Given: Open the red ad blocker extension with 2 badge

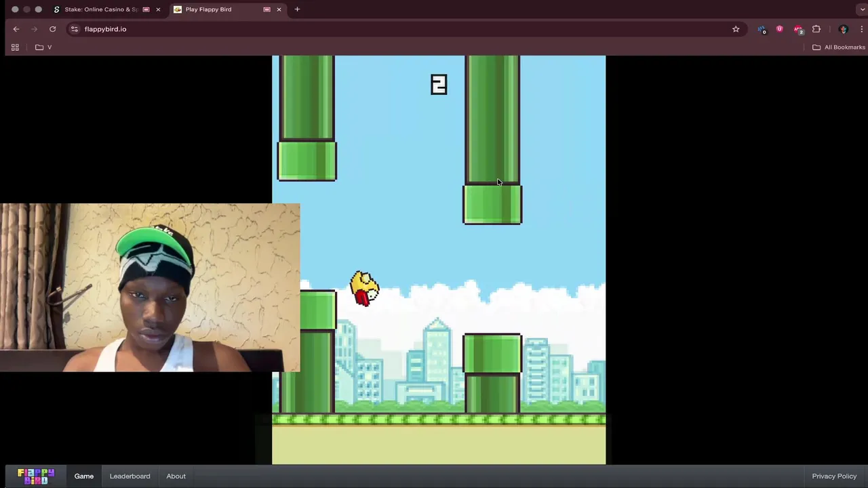Looking at the screenshot, I should [798, 29].
